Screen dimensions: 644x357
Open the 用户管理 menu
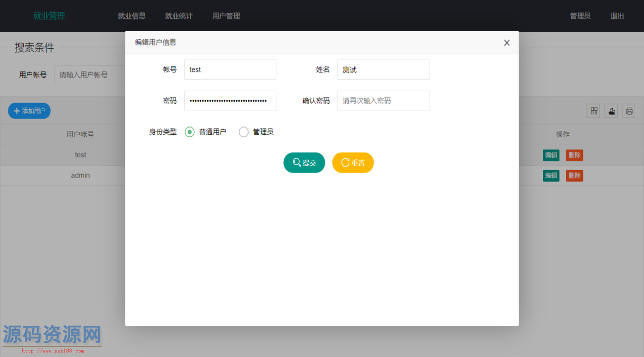coord(226,16)
